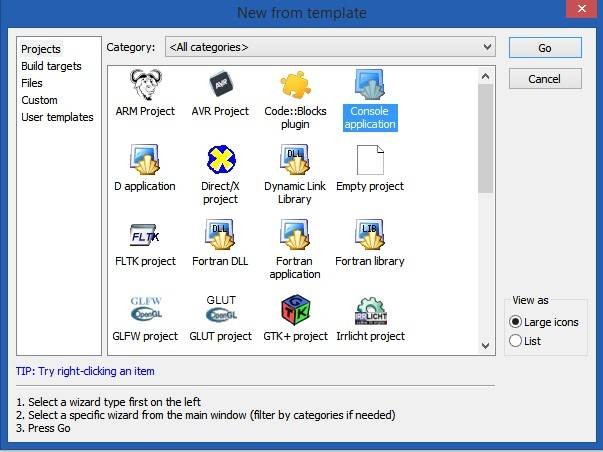603x452 pixels.
Task: Click the Cancel button
Action: 545,79
